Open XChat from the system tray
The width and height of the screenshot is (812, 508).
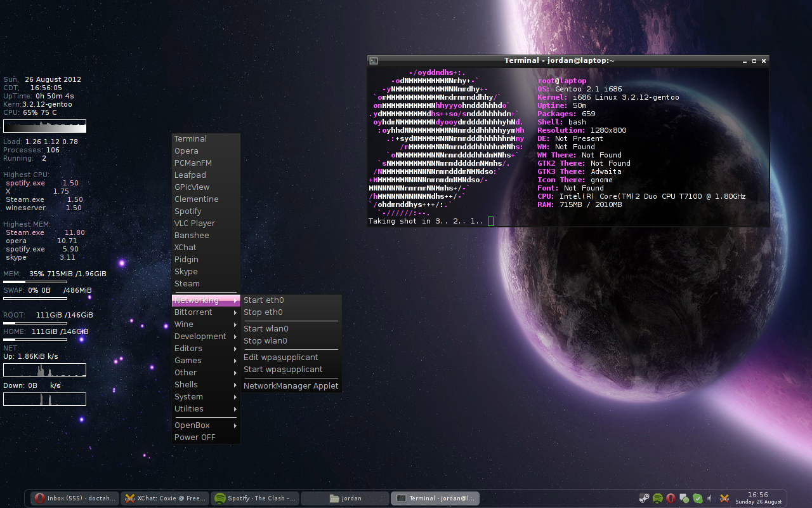click(724, 498)
